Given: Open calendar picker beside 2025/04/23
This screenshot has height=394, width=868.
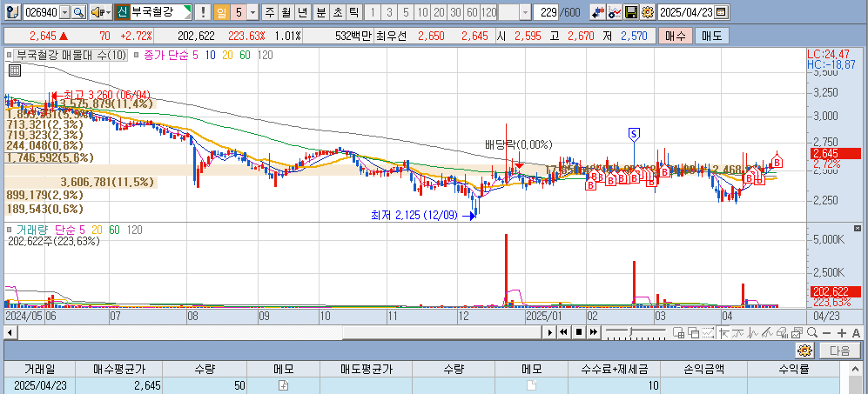Looking at the screenshot, I should tap(723, 12).
